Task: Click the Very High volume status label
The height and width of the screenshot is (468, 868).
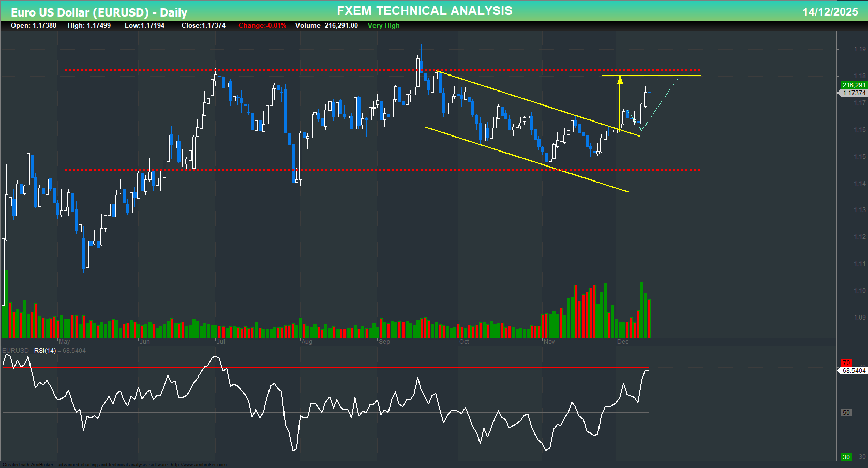Action: coord(383,25)
